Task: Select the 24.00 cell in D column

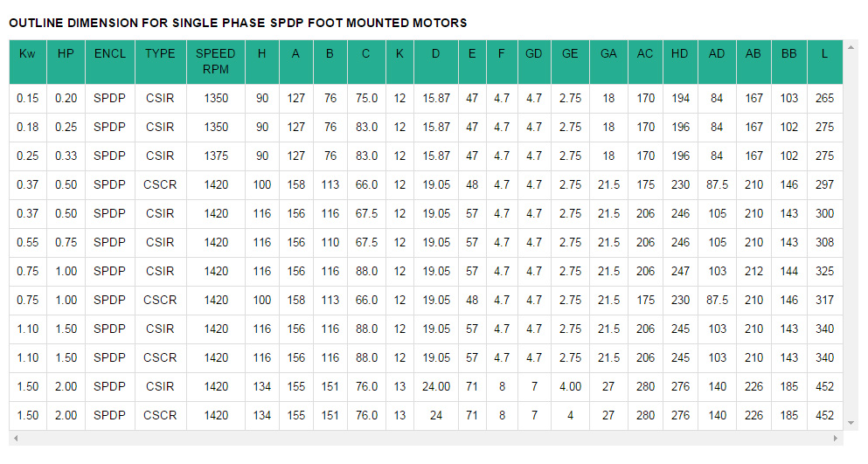Action: pos(435,386)
